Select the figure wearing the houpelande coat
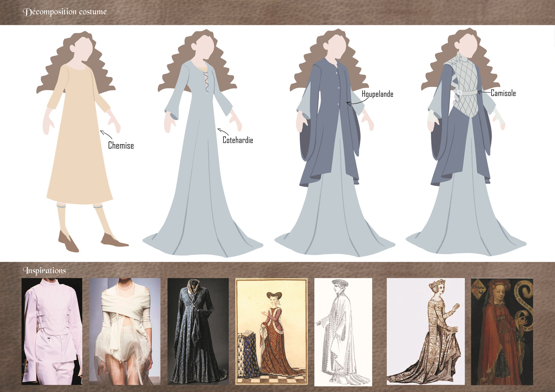Viewport: 555px width, 392px height. click(x=335, y=143)
